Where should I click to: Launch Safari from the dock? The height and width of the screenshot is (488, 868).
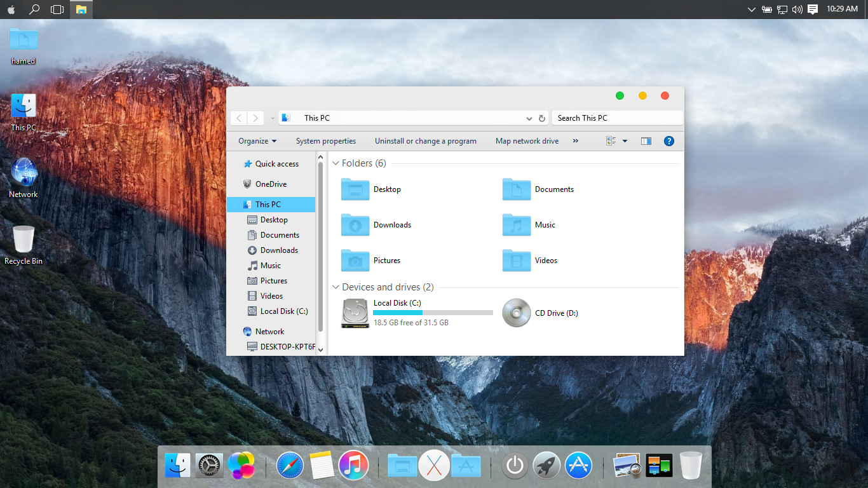point(290,466)
